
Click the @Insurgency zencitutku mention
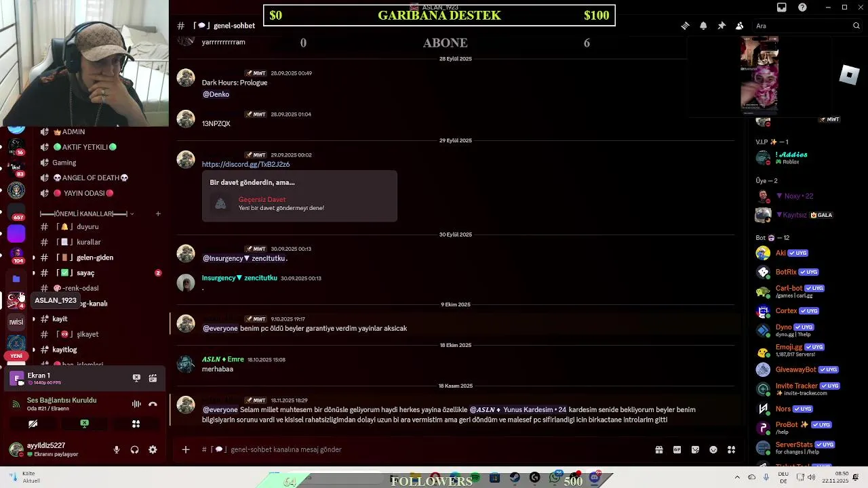245,258
